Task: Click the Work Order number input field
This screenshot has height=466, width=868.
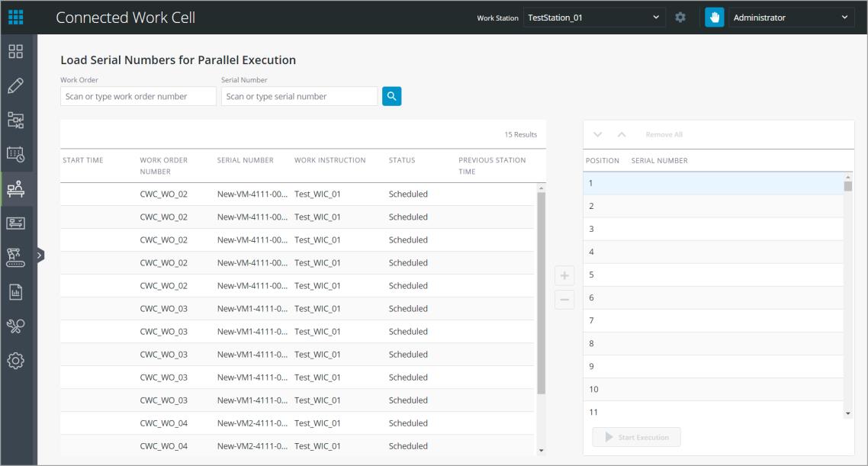Action: (138, 96)
